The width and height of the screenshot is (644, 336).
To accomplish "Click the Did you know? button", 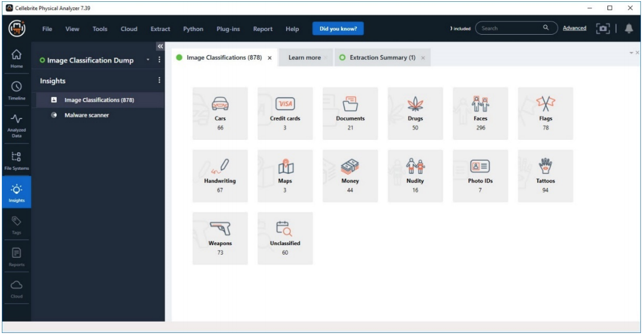I will [338, 28].
